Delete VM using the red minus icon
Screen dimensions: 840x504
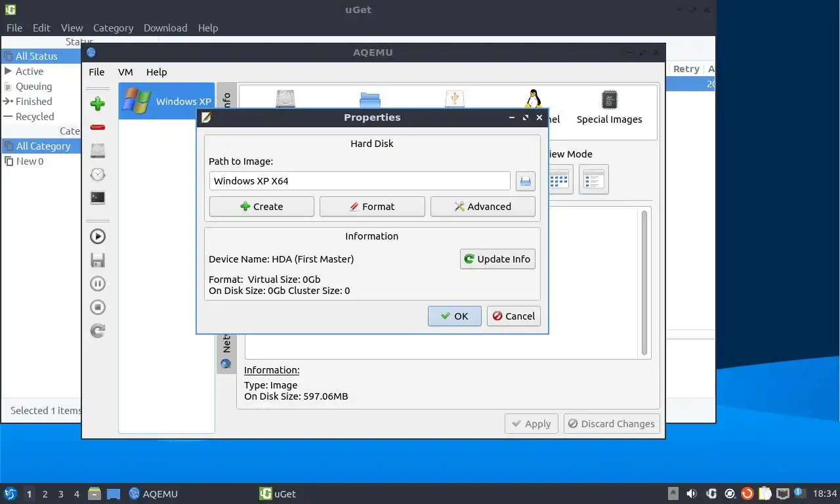[98, 127]
